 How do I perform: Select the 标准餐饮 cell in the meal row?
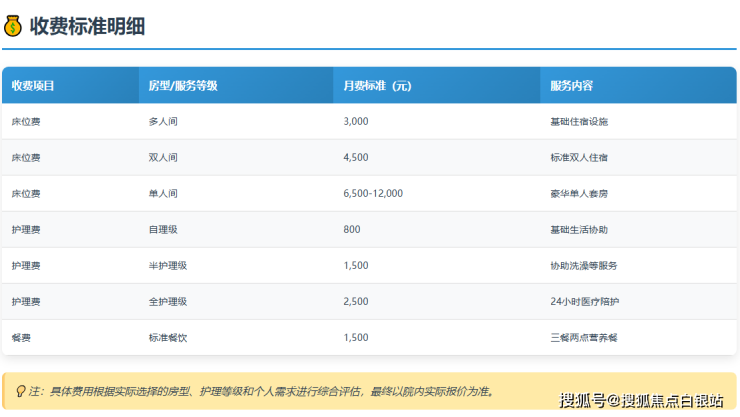click(x=167, y=337)
